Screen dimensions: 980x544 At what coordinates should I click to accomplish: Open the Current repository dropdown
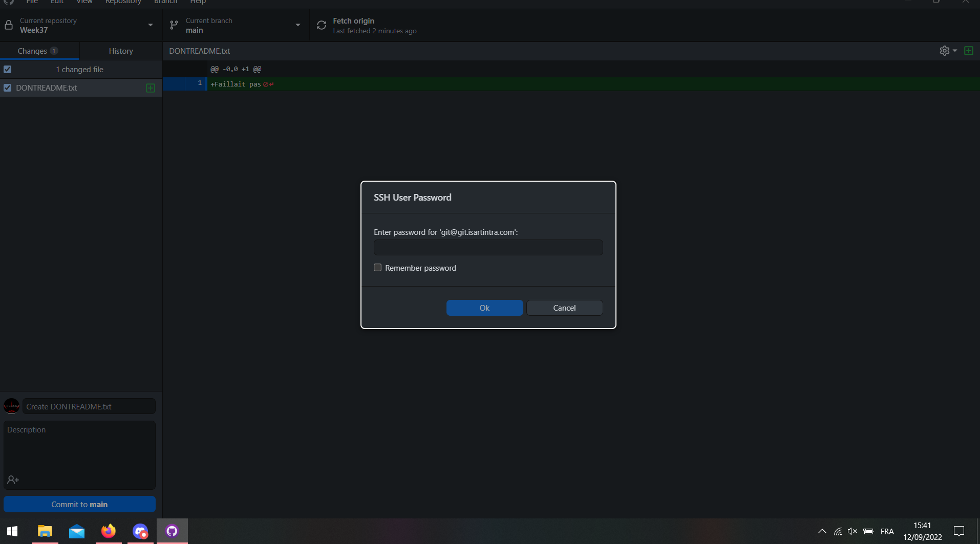[150, 25]
